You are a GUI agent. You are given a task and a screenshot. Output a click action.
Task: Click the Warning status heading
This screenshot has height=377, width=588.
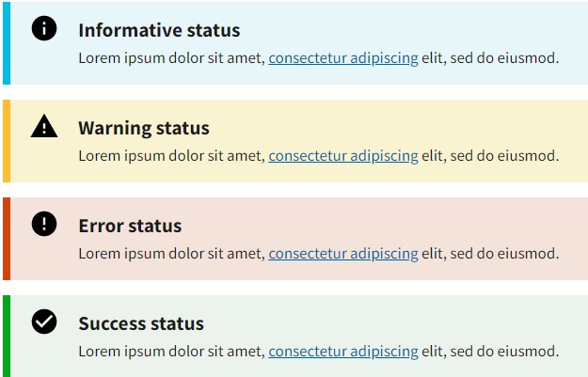(x=144, y=129)
